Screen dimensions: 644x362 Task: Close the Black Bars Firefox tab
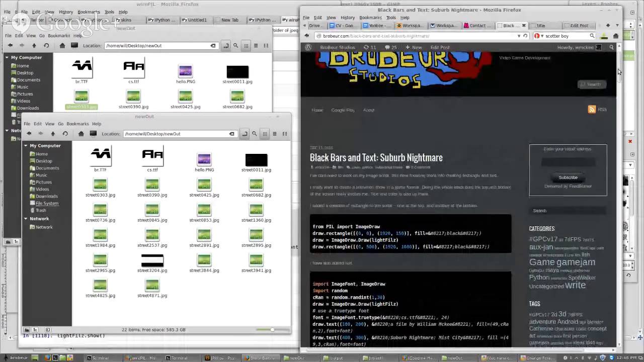click(x=524, y=26)
